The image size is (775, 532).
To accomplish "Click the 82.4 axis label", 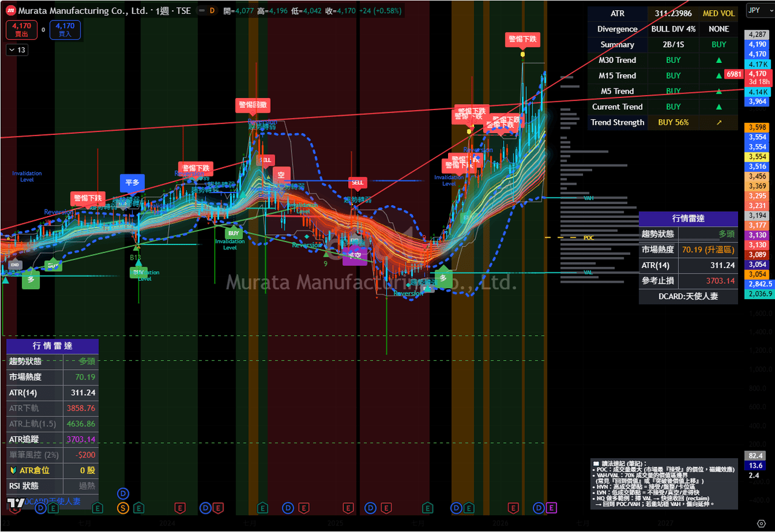I will (x=755, y=456).
